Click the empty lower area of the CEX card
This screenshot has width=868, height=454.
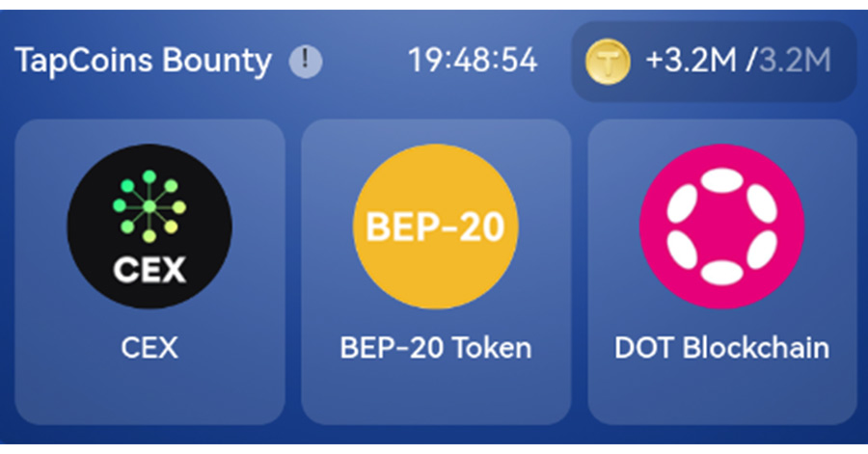[150, 393]
